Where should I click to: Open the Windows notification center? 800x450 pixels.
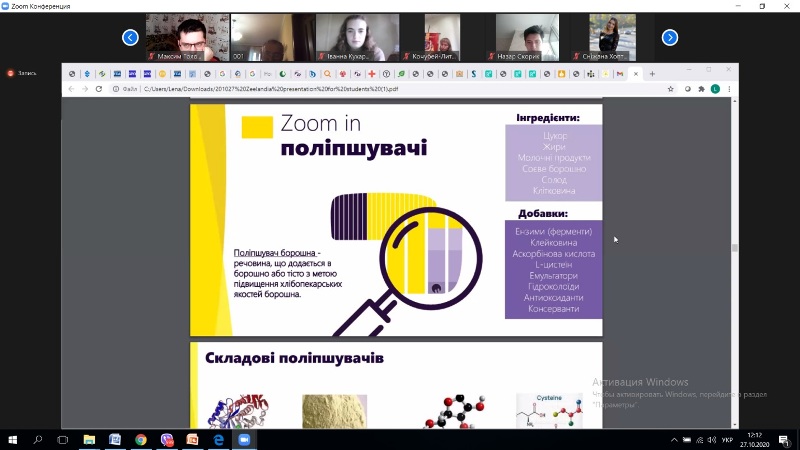pos(784,440)
